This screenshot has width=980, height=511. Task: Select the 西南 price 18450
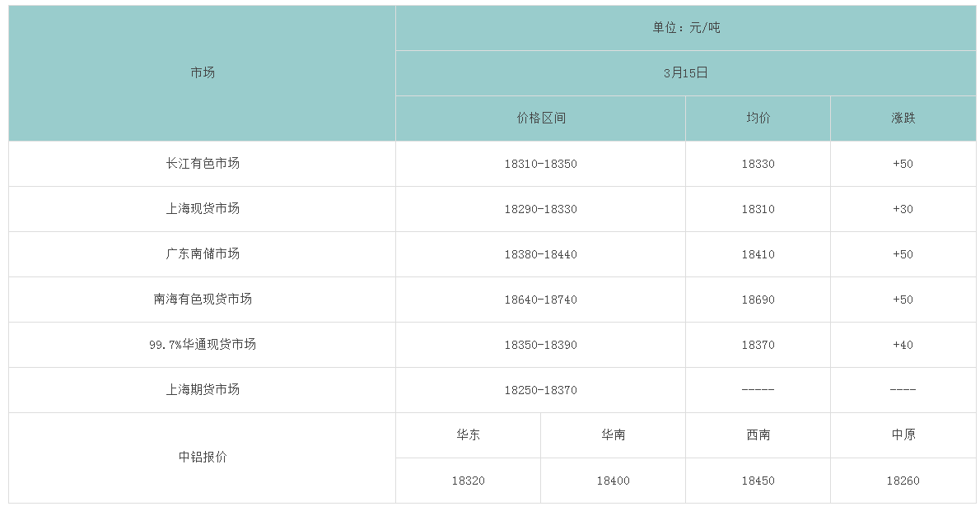point(758,481)
